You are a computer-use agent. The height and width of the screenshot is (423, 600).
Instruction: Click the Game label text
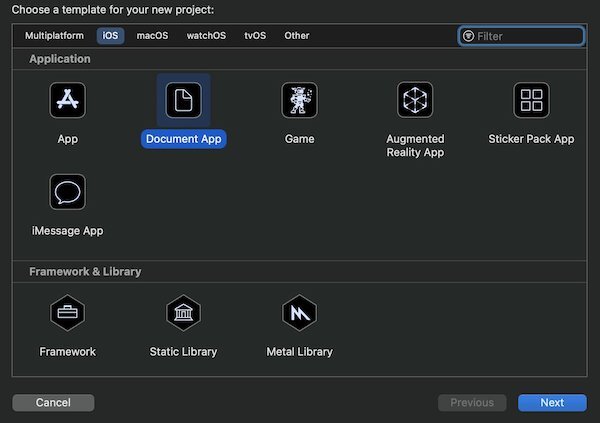click(299, 139)
